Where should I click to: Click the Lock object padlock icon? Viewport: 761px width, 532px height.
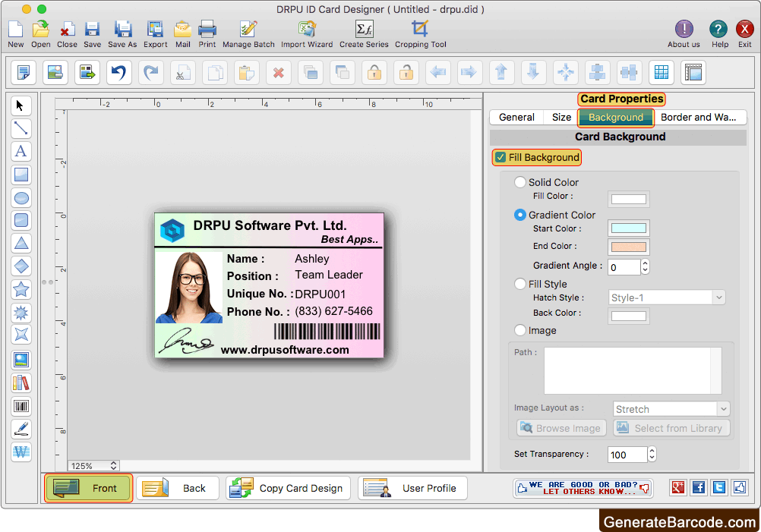point(374,73)
